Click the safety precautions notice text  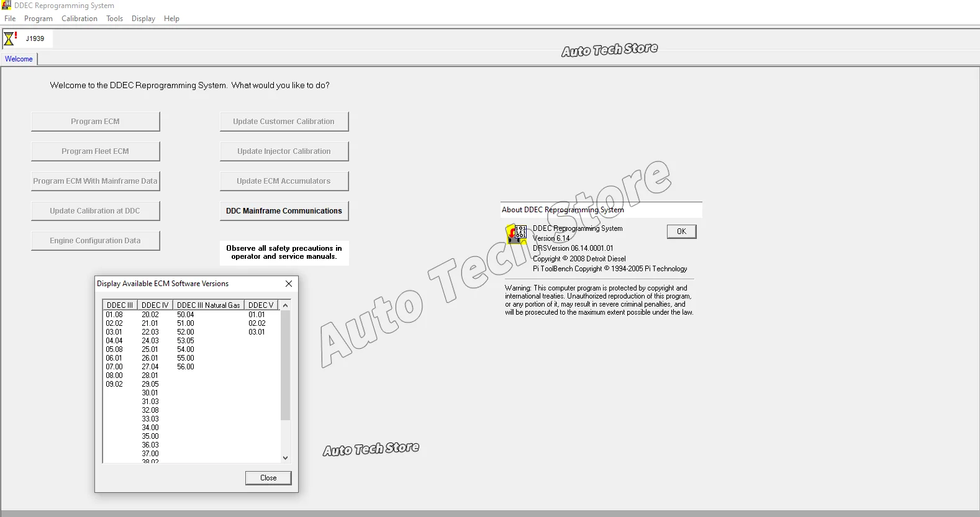tap(284, 252)
